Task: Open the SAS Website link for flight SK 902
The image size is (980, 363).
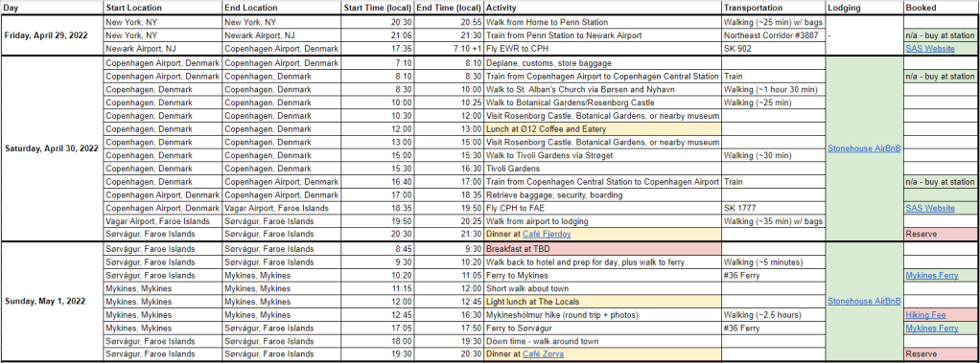Action: tap(929, 48)
